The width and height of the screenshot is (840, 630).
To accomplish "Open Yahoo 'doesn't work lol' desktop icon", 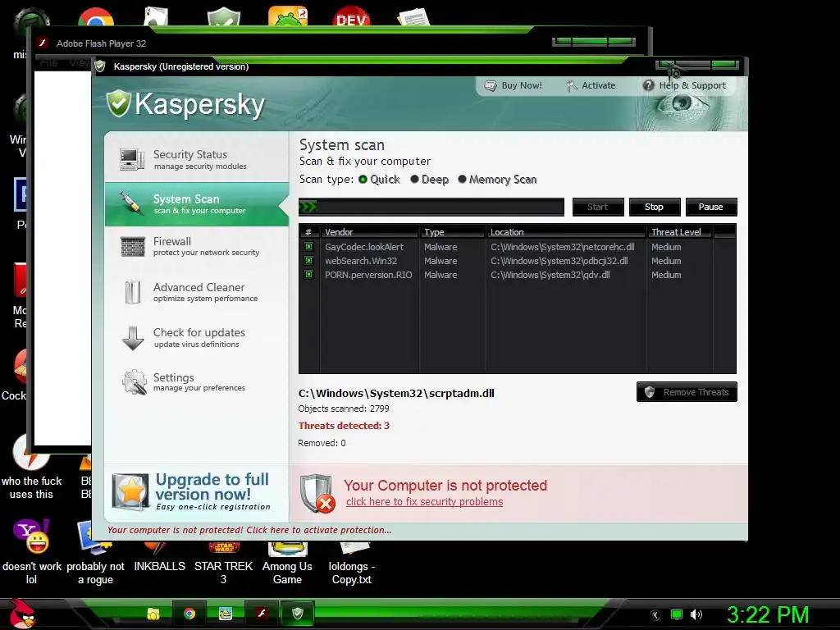I will 31,552.
